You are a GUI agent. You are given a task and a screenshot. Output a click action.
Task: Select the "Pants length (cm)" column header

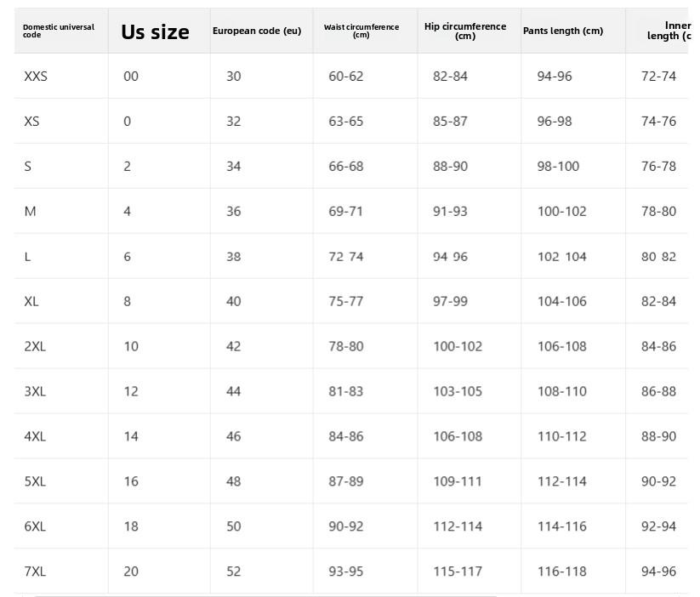click(x=563, y=31)
